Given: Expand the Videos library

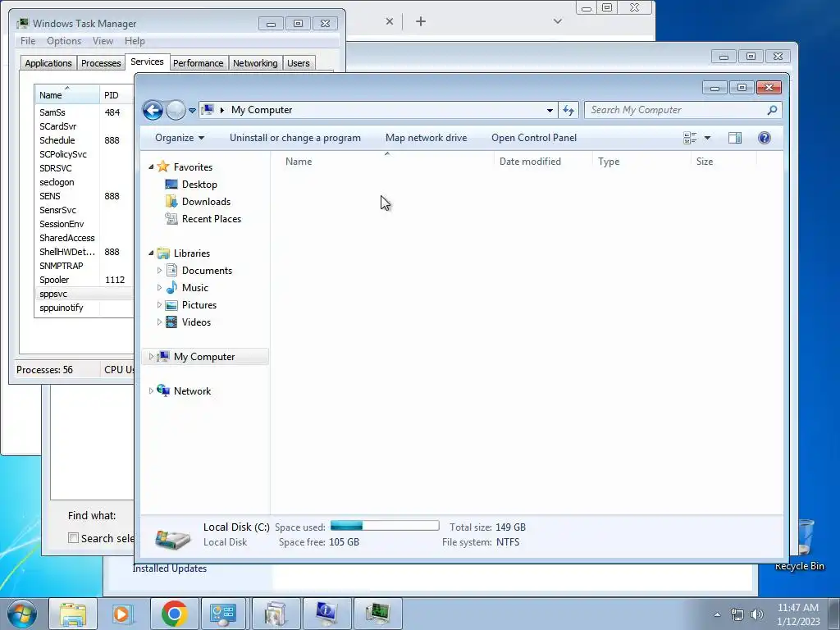Looking at the screenshot, I should point(159,322).
